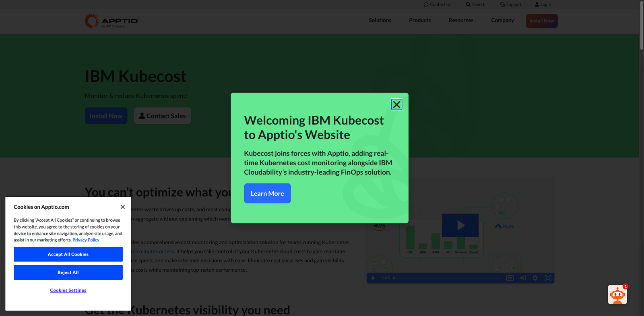Viewport: 644px width, 316px height.
Task: Click the Azure logo in video
Action: (504, 226)
